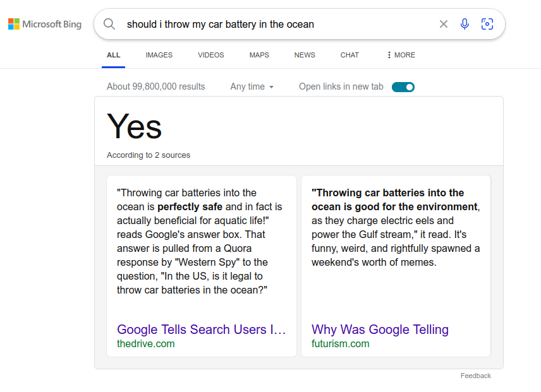The image size is (541, 392).
Task: Start voice search with microphone icon
Action: click(x=465, y=24)
